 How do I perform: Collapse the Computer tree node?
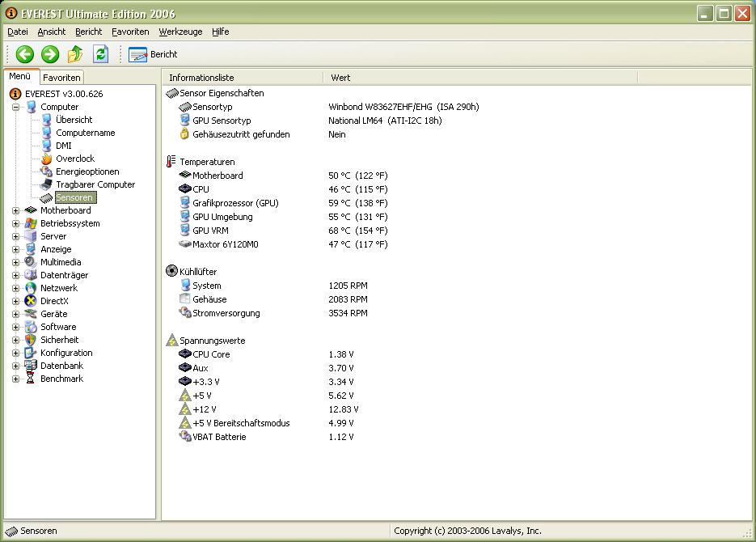(16, 107)
